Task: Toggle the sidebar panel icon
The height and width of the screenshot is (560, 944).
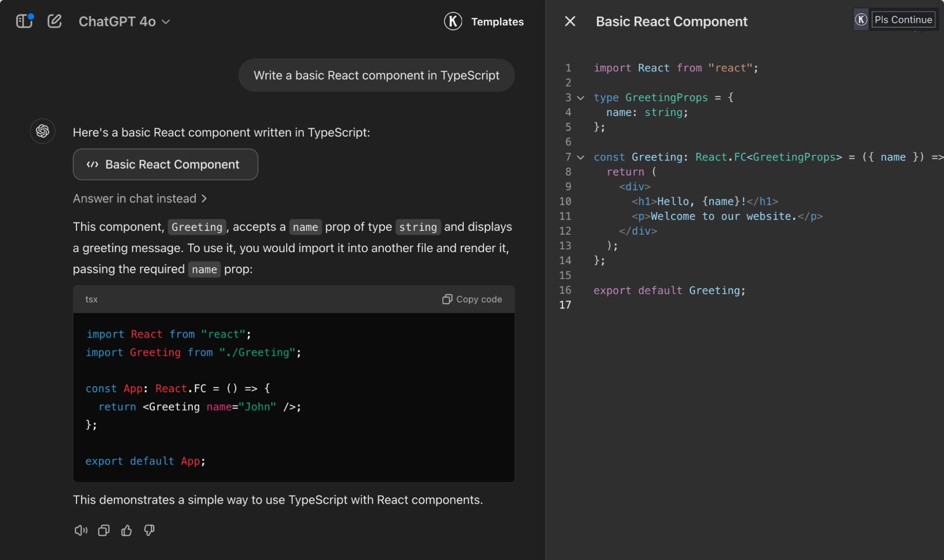Action: tap(24, 21)
